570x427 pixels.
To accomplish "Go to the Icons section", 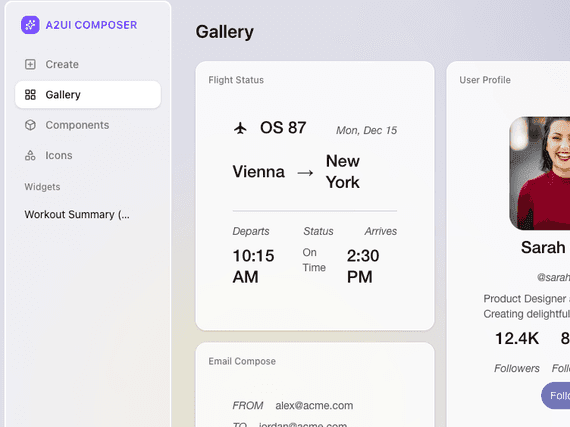I will click(88, 155).
